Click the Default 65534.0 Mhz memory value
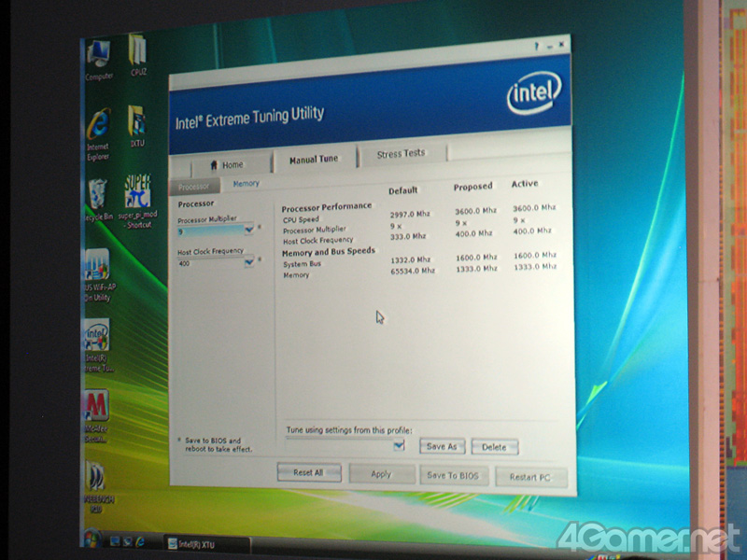Viewport: 747px width, 560px height. [x=413, y=271]
